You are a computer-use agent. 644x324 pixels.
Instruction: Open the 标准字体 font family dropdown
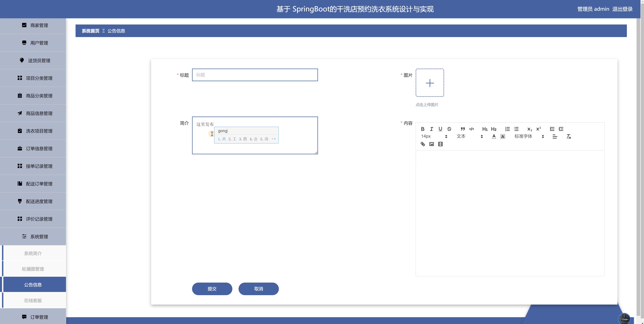(x=529, y=136)
